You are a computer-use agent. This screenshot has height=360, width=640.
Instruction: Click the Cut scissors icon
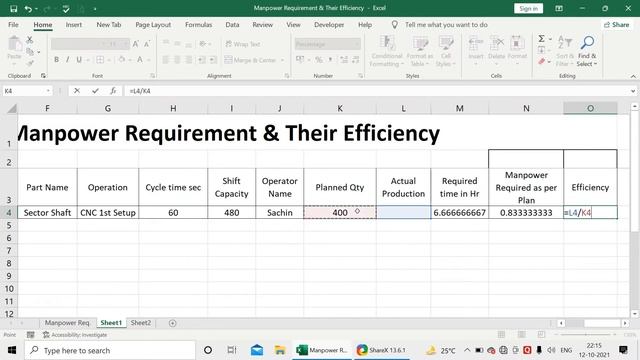click(30, 40)
